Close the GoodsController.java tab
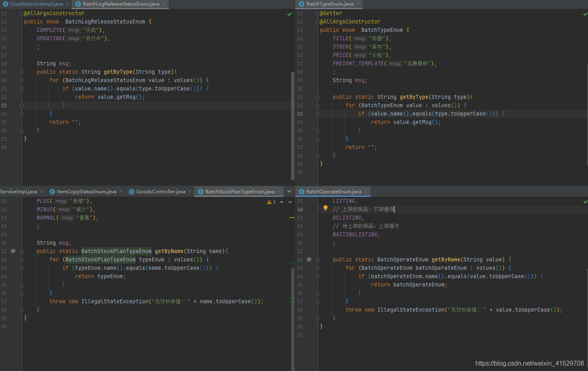 point(190,192)
